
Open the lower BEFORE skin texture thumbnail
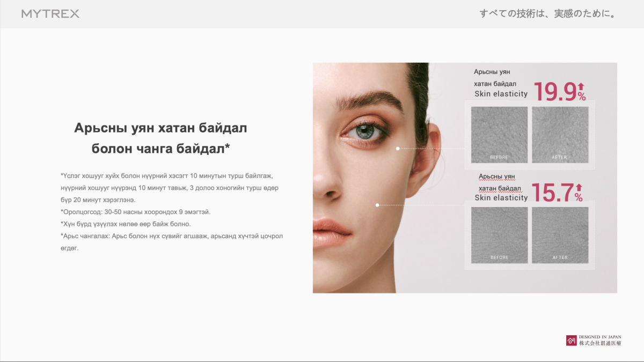tap(499, 235)
